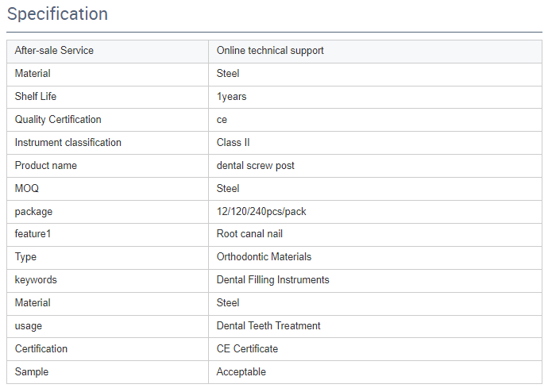Select the dental screw post text
Viewport: 552px width, 392px height.
[255, 166]
